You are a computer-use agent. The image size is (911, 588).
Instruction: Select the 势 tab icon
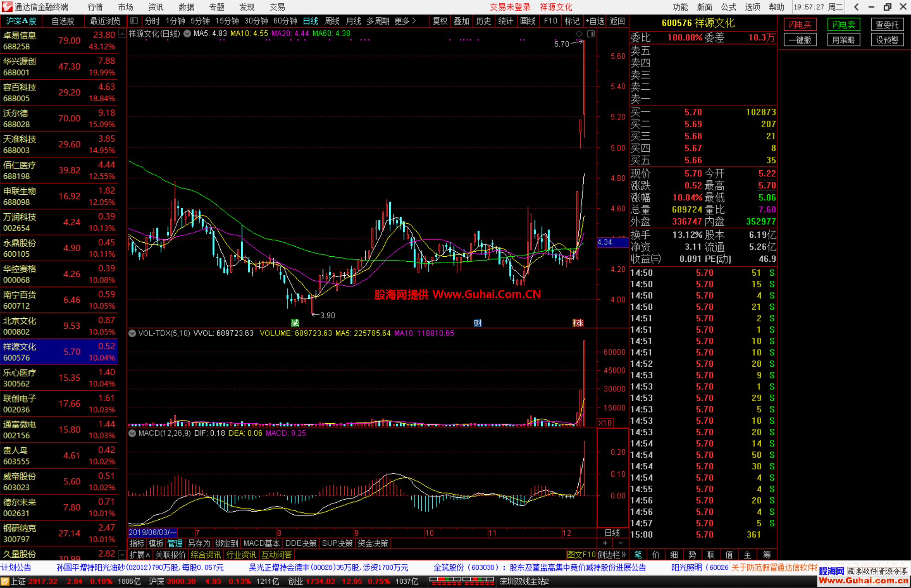[x=693, y=555]
